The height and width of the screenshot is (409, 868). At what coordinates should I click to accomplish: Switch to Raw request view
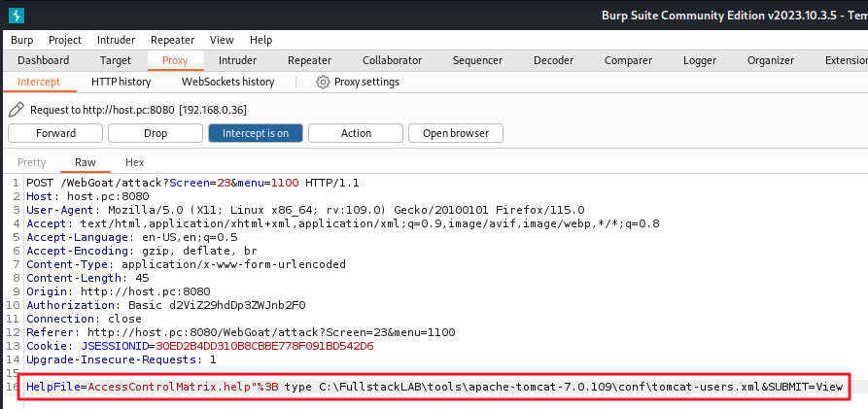(x=86, y=162)
